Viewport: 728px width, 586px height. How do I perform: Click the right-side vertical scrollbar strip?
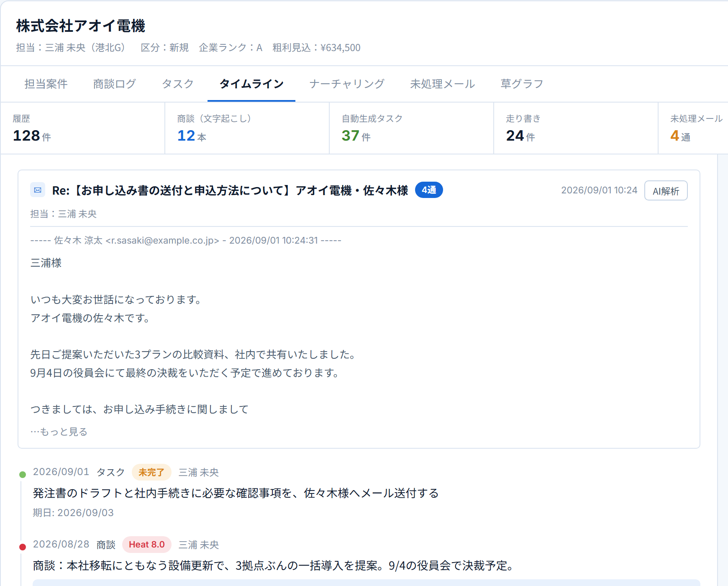[x=723, y=370]
